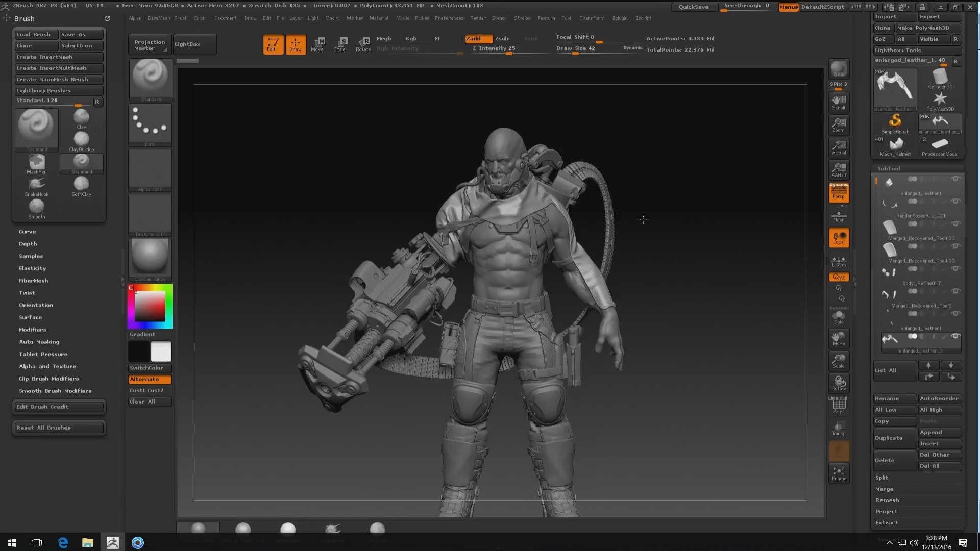
Task: Toggle the Zsub sculpt mode
Action: (x=502, y=38)
